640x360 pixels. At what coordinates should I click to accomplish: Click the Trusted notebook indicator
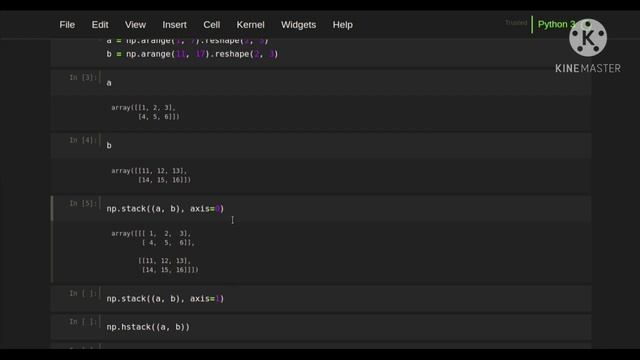click(516, 23)
